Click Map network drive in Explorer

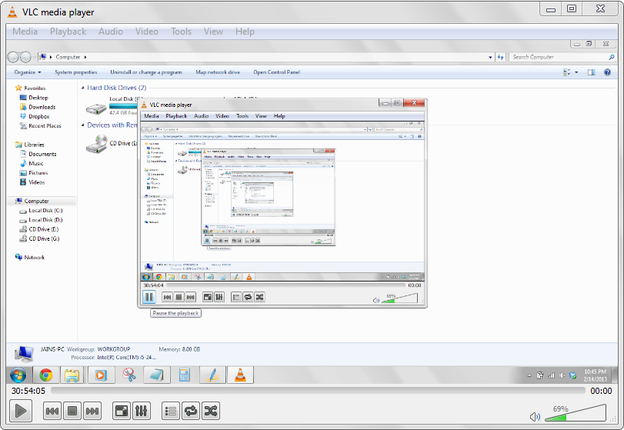[218, 72]
